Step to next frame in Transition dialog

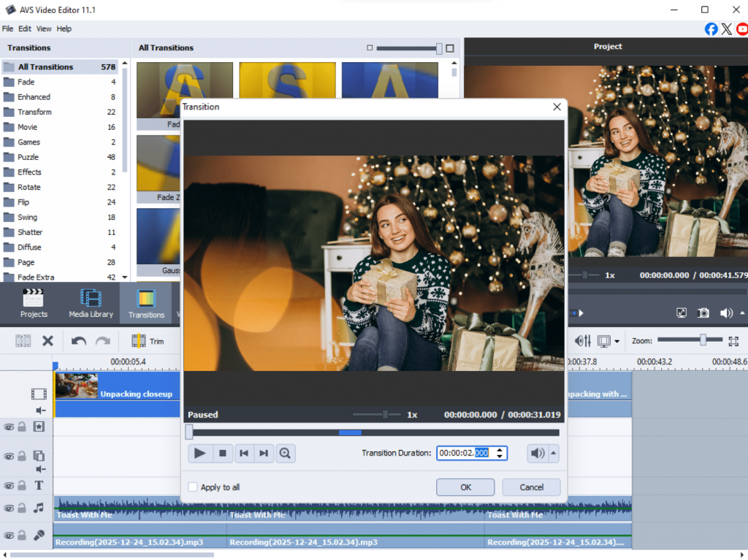point(264,453)
